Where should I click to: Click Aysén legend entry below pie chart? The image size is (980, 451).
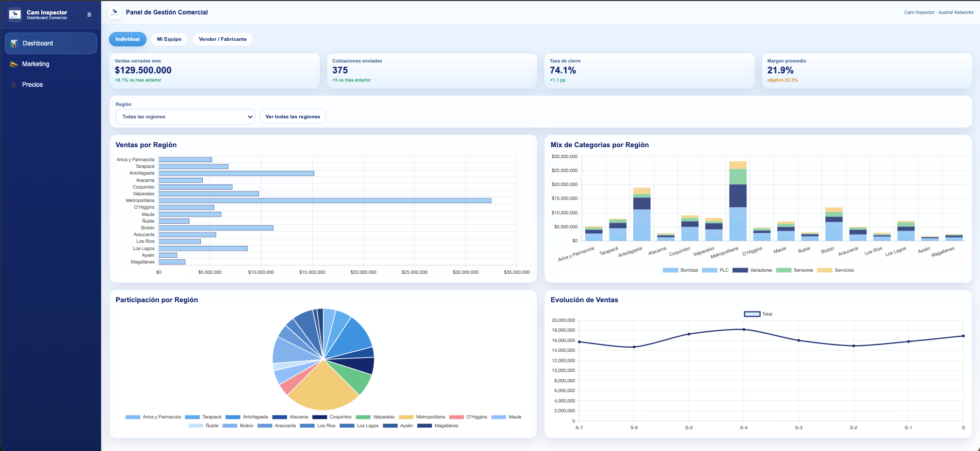click(x=398, y=426)
